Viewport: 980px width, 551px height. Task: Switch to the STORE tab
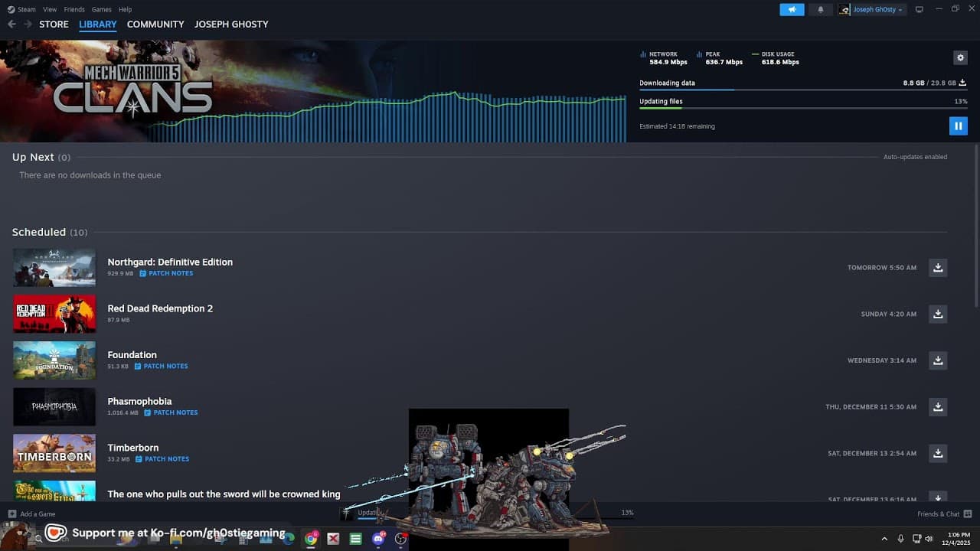tap(54, 24)
